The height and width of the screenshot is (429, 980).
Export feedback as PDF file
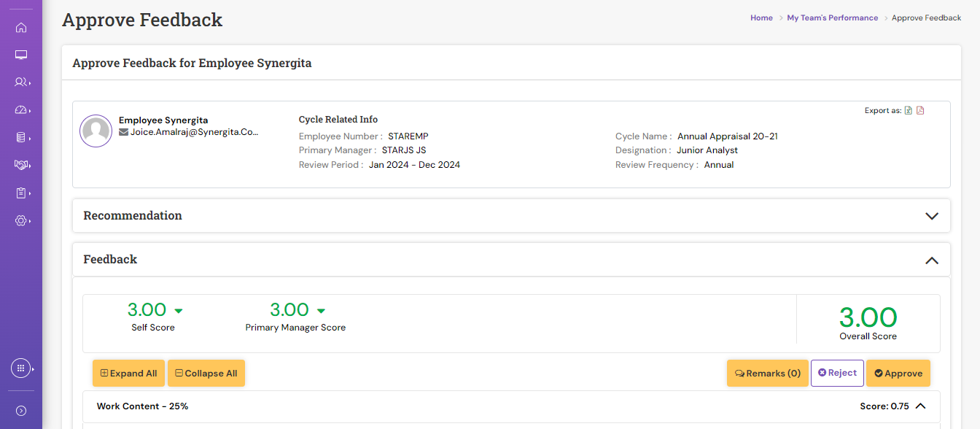pos(920,111)
